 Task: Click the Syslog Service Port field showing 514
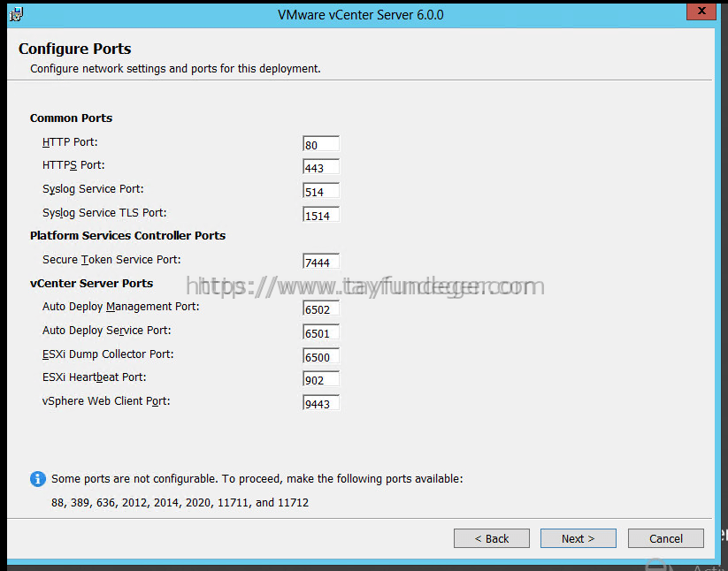[x=321, y=191]
